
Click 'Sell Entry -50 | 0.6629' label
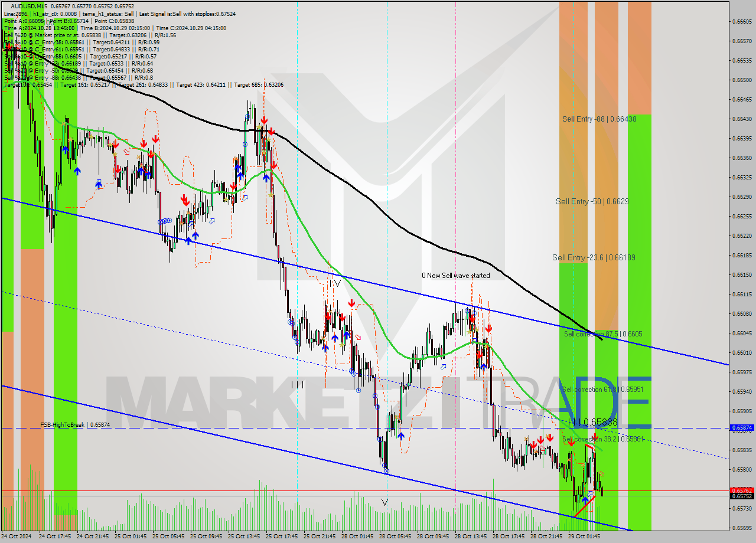[x=592, y=202]
